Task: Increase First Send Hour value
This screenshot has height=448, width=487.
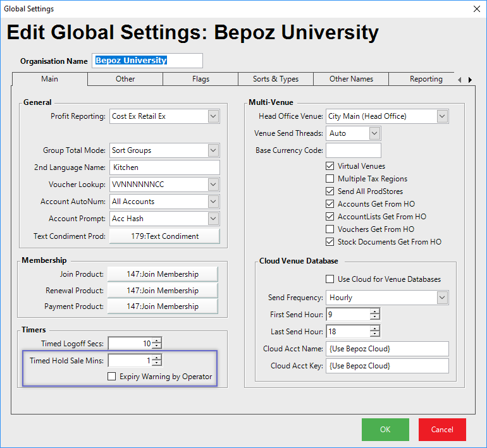Action: (375, 312)
